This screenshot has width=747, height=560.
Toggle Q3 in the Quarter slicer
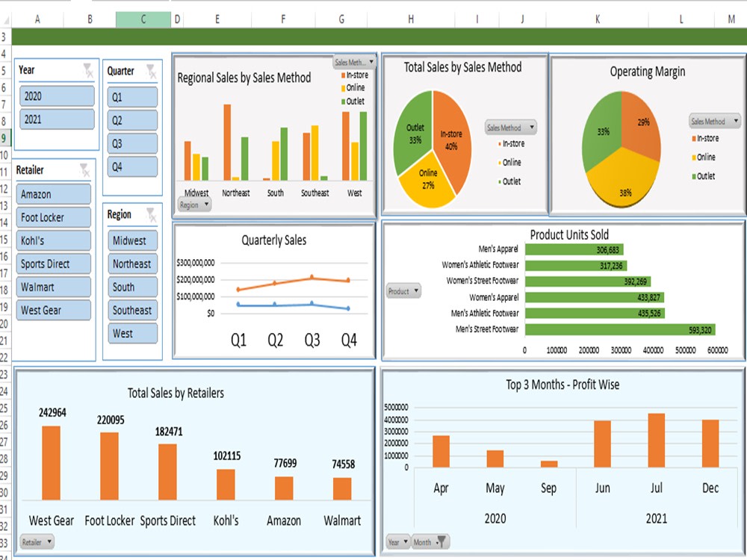coord(132,142)
